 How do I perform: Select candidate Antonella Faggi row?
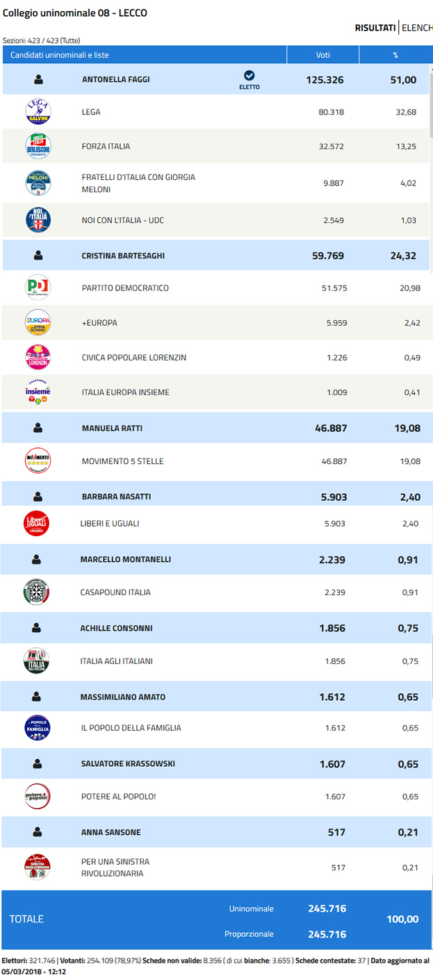click(x=116, y=80)
